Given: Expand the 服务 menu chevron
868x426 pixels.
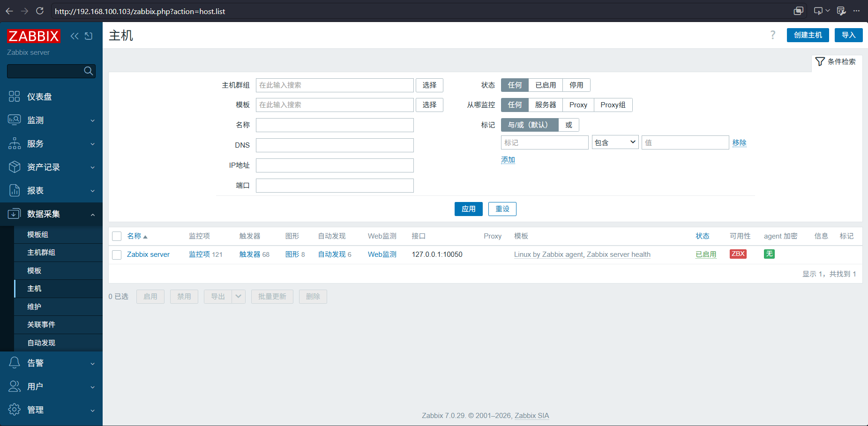Looking at the screenshot, I should [92, 144].
